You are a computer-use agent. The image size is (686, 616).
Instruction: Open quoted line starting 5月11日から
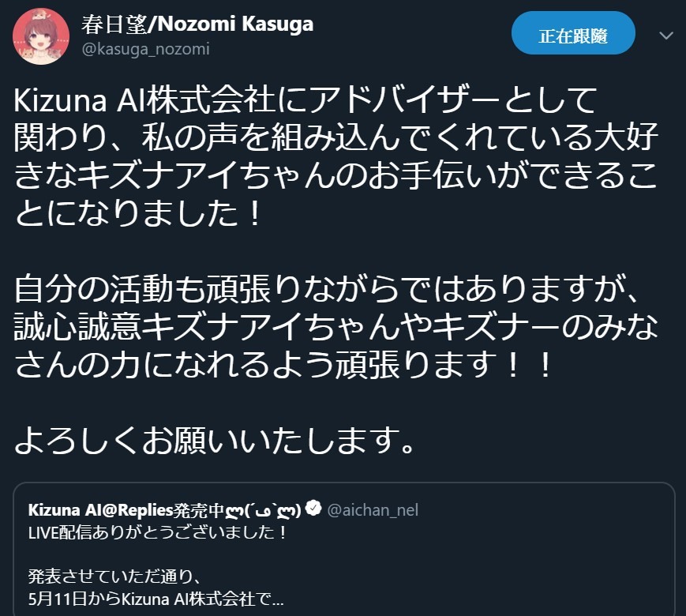[156, 599]
